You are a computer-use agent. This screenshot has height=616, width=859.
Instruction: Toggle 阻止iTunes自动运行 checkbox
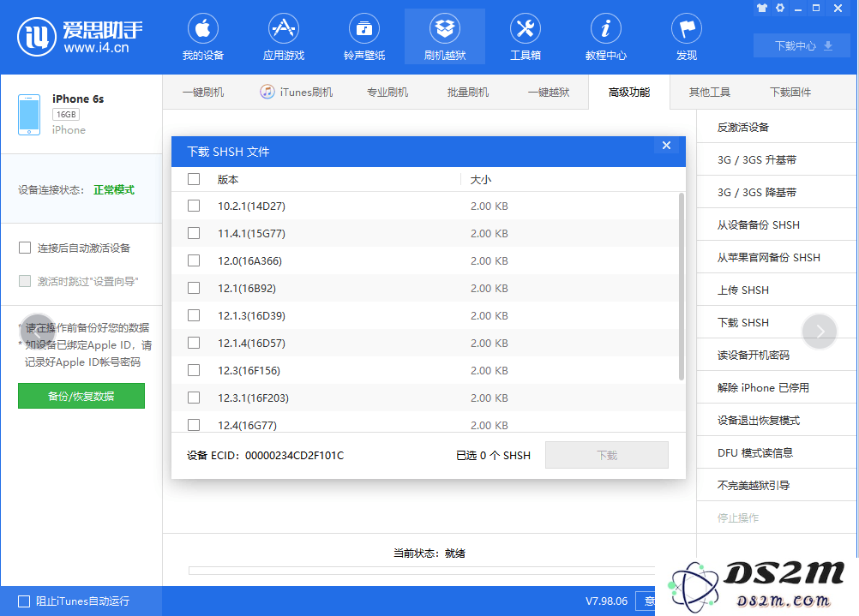click(24, 601)
